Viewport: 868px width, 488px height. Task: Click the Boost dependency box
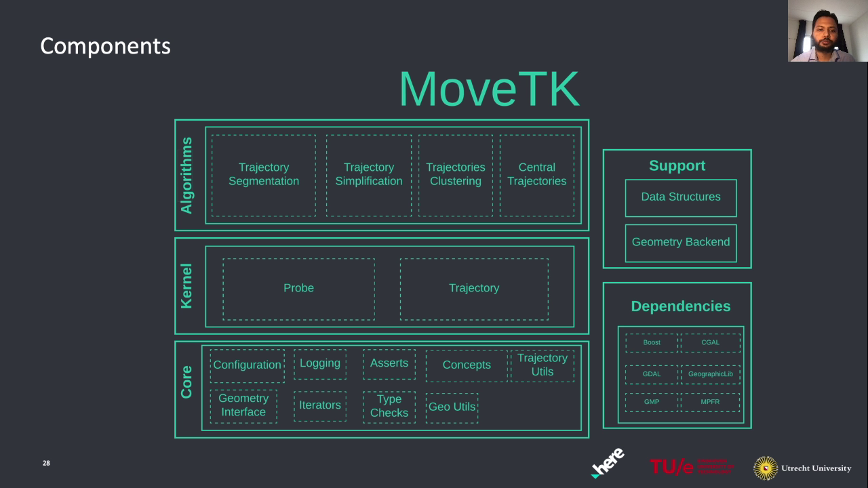point(651,343)
